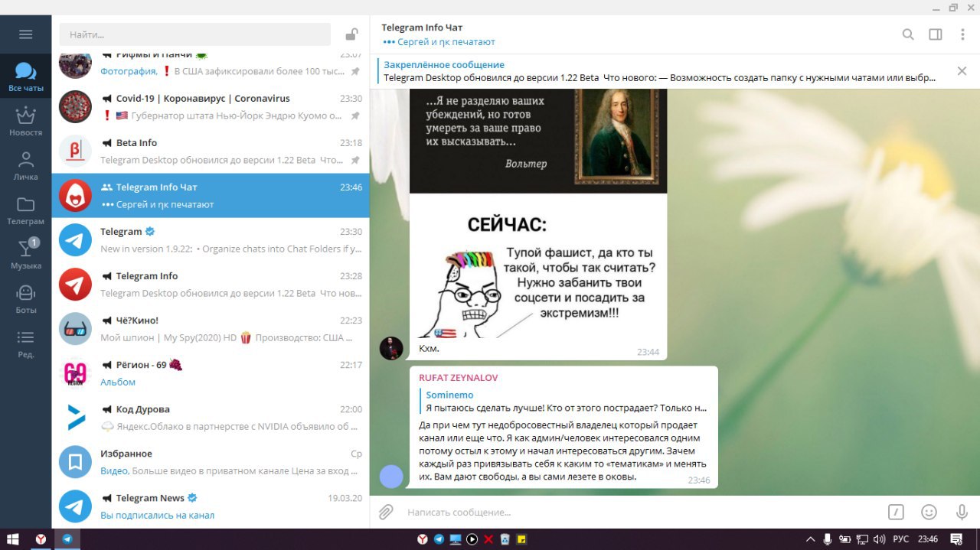The image size is (980, 550).
Task: Open the Код Дурова channel
Action: tap(211, 418)
